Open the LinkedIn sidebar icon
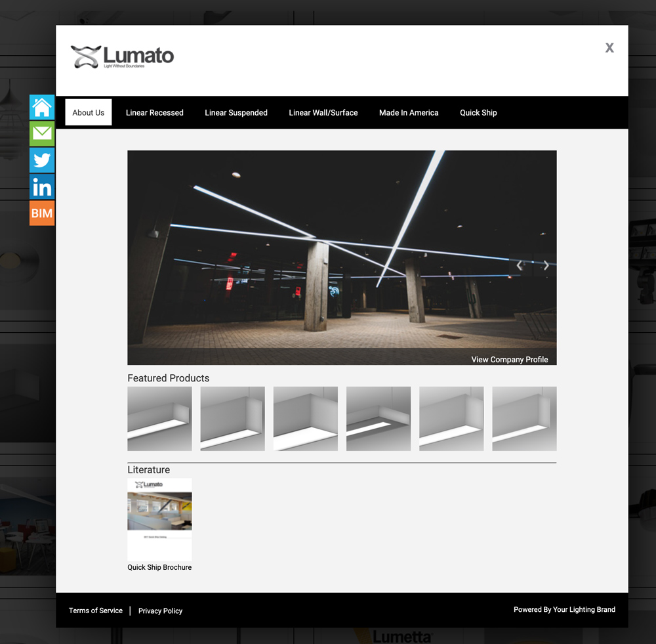The width and height of the screenshot is (656, 644). (42, 187)
